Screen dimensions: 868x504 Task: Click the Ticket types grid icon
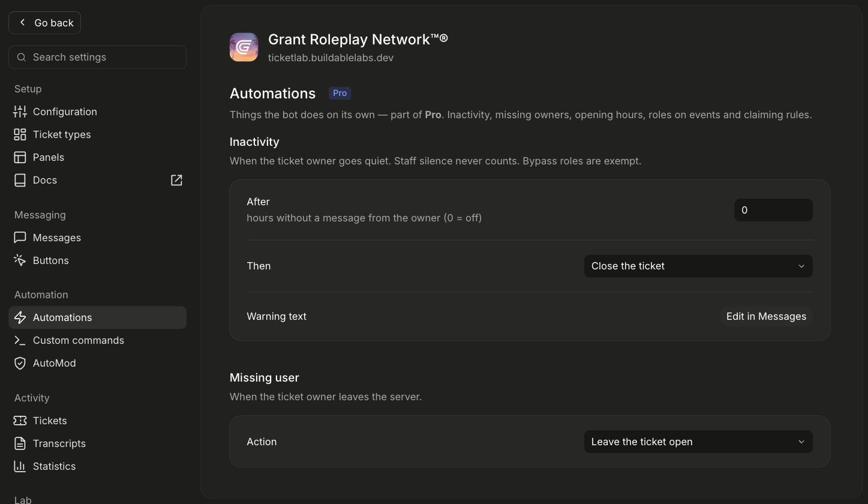(x=20, y=134)
